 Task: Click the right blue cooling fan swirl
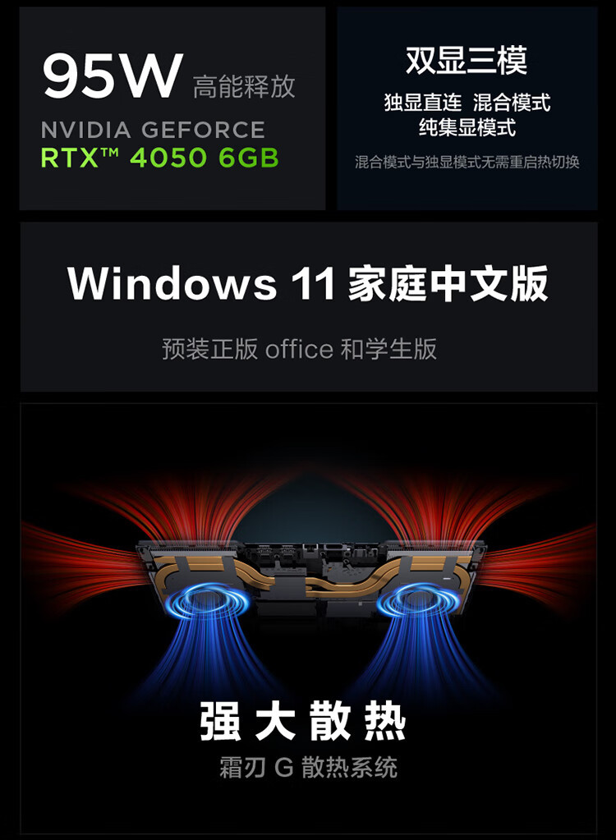tap(418, 602)
